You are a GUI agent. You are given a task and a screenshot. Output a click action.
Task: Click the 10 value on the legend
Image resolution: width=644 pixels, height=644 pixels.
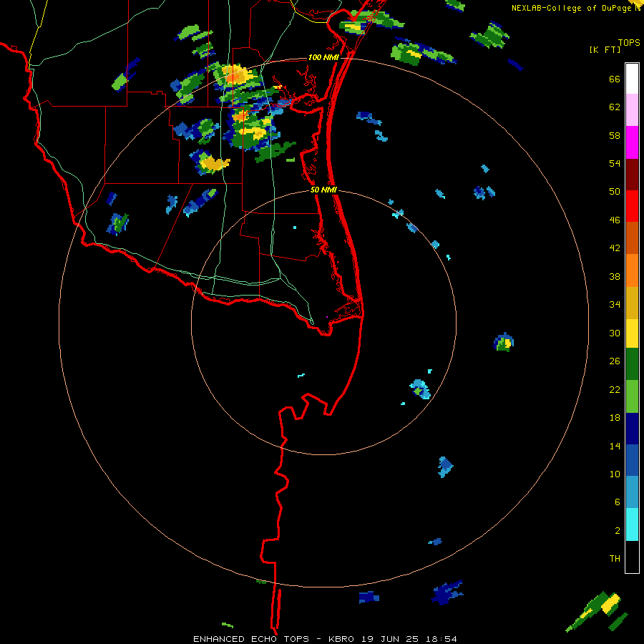[615, 474]
